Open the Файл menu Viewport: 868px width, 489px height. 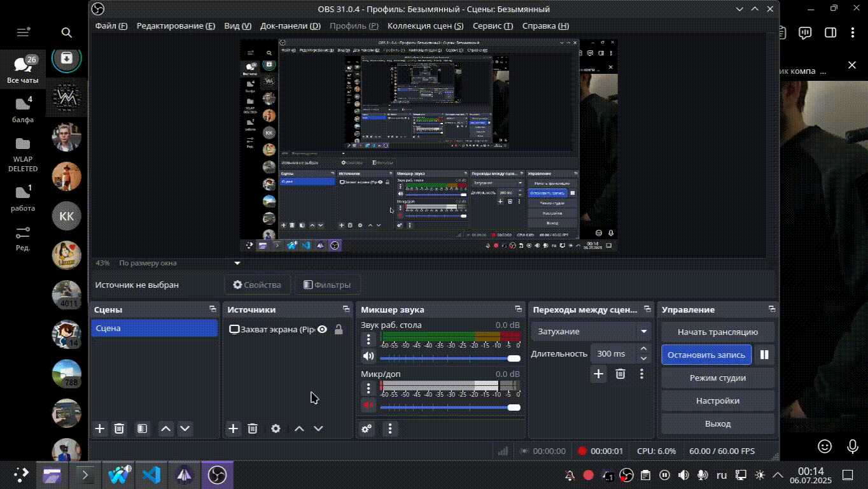111,26
